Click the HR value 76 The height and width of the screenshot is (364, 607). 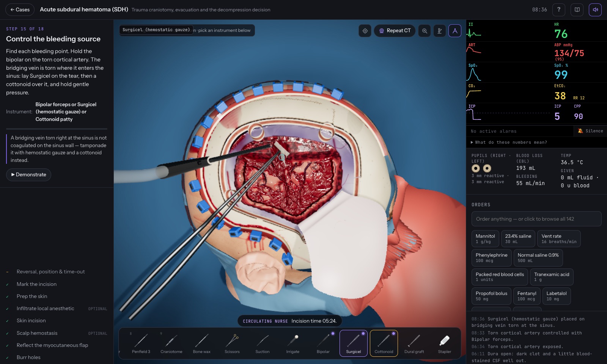[561, 34]
